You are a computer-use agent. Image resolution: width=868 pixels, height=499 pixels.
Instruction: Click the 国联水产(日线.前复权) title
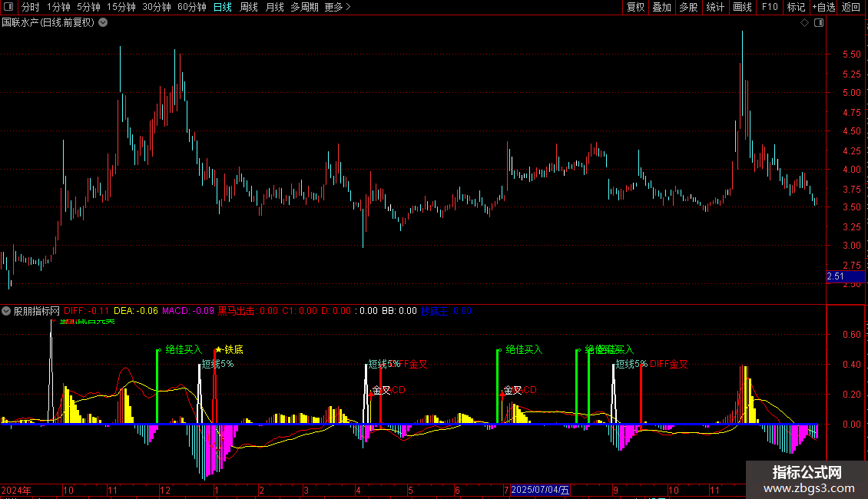click(x=48, y=23)
